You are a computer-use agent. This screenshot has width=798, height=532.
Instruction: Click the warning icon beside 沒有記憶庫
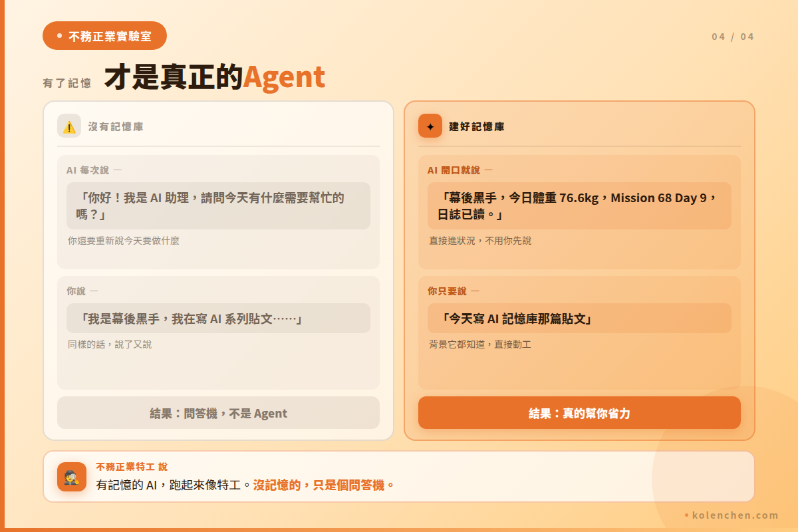coord(69,126)
